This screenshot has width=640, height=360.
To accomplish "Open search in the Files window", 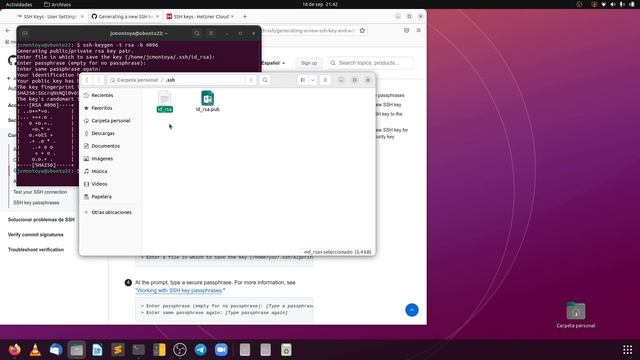I will click(x=265, y=80).
